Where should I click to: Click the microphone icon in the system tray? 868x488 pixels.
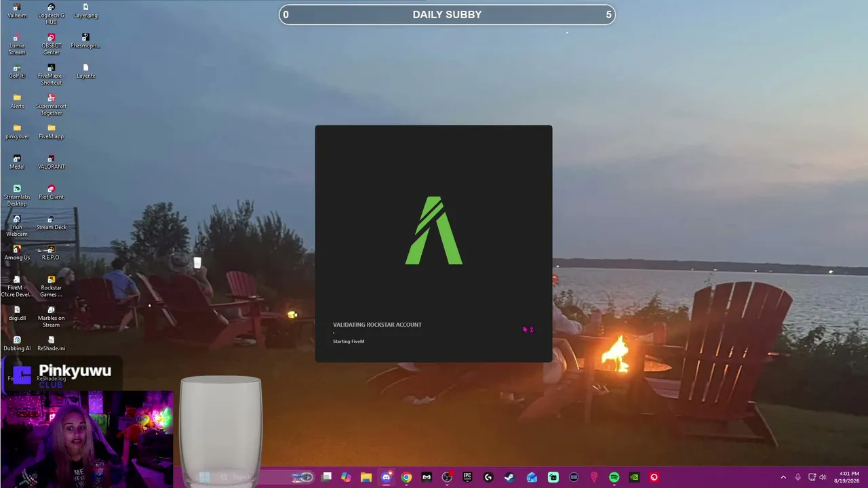click(797, 477)
